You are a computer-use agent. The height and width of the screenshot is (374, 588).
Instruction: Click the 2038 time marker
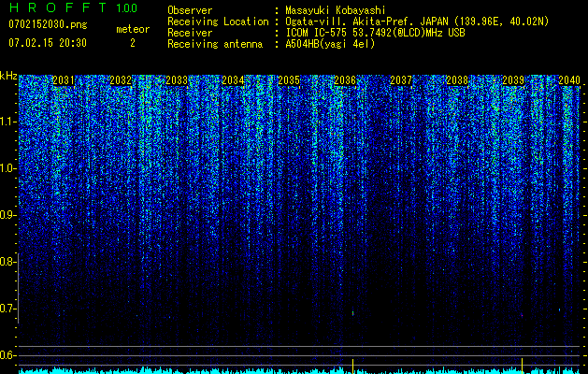click(x=457, y=80)
